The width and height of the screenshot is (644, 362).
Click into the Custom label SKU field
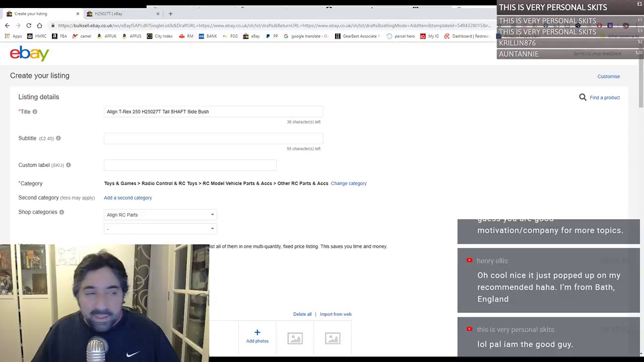pyautogui.click(x=190, y=165)
